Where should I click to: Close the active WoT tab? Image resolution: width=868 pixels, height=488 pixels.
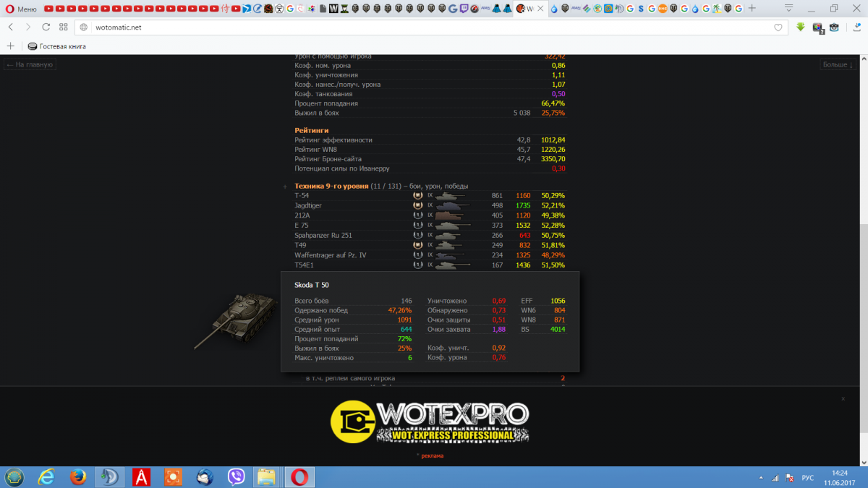click(x=540, y=9)
